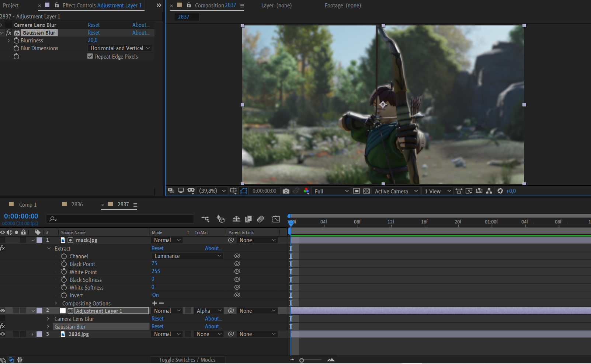Uncheck Repeat Edge Pixels checkbox
The image size is (591, 364).
pyautogui.click(x=90, y=56)
